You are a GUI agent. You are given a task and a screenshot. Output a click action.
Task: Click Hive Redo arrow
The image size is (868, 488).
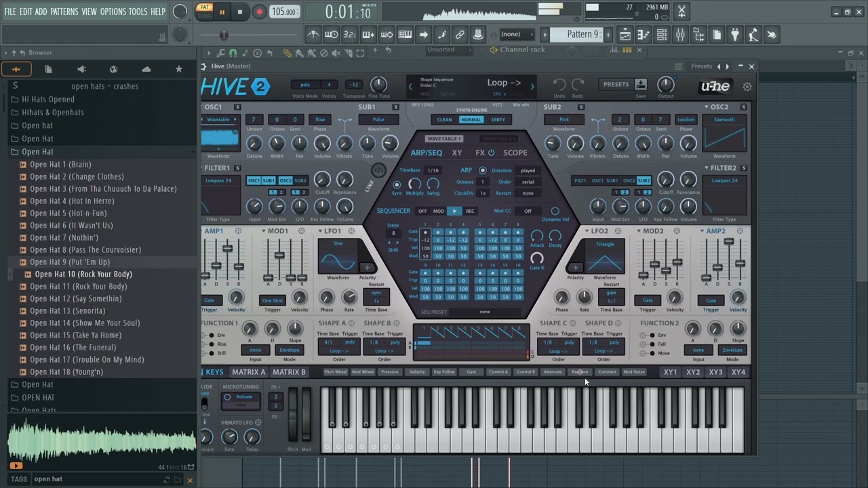coord(578,84)
